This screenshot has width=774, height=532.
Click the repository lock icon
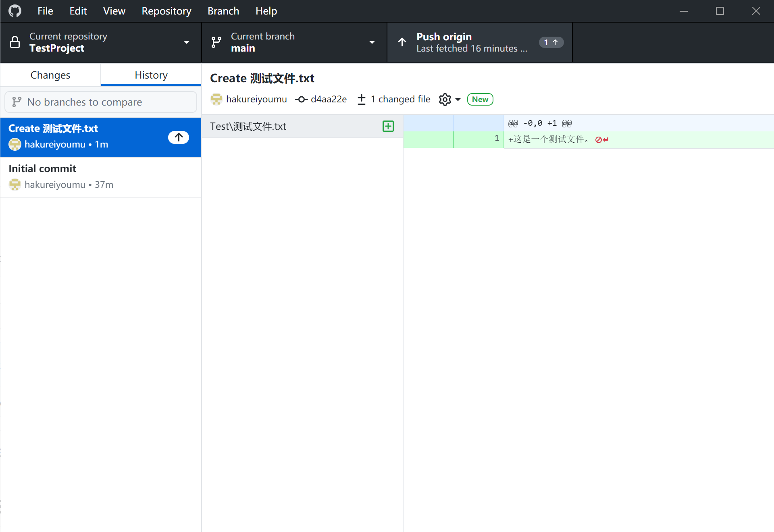click(x=15, y=42)
